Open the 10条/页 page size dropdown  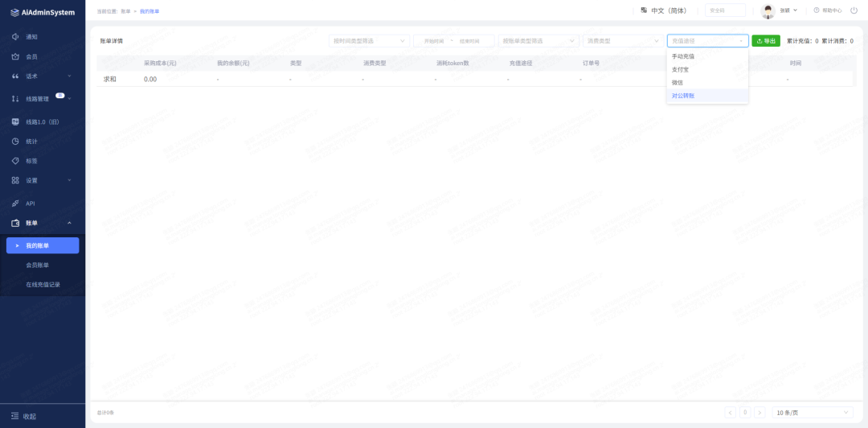[x=813, y=412]
